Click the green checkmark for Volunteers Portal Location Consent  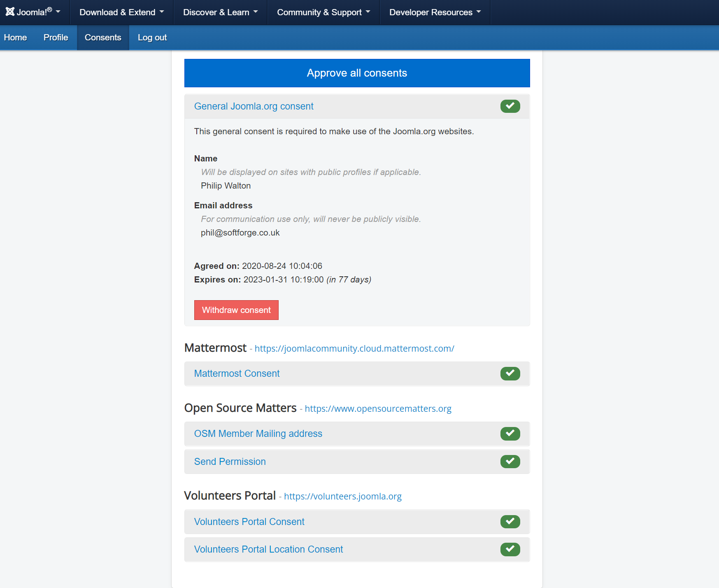coord(510,549)
